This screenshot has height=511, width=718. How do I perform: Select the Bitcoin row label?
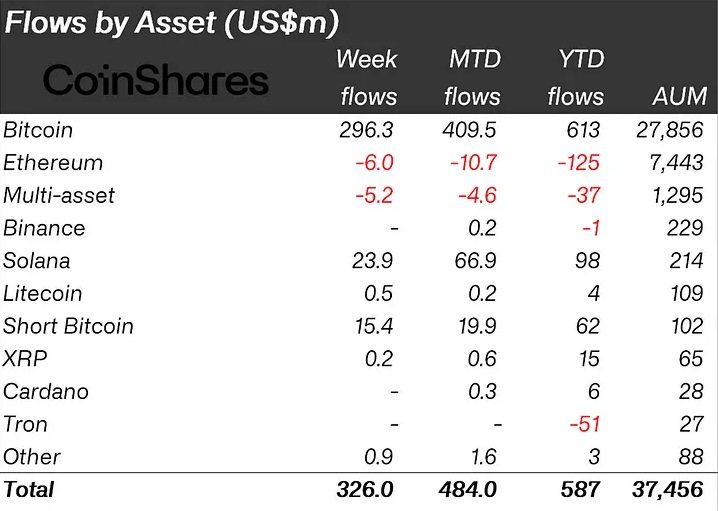click(38, 130)
